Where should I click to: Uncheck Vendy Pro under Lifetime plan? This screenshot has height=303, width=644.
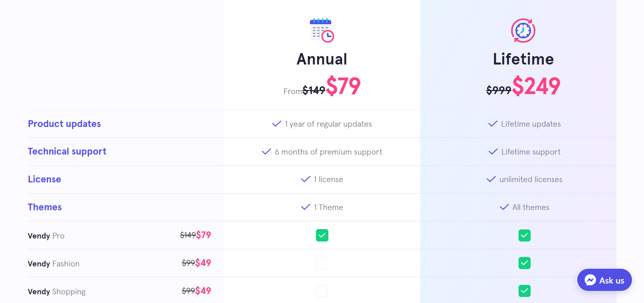(x=525, y=235)
